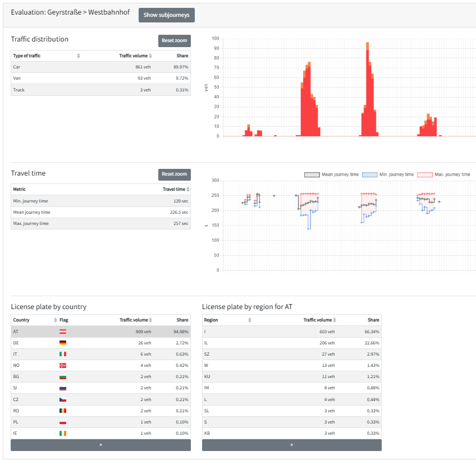Sort region table by Traffic volume
The height and width of the screenshot is (460, 476).
coord(335,320)
